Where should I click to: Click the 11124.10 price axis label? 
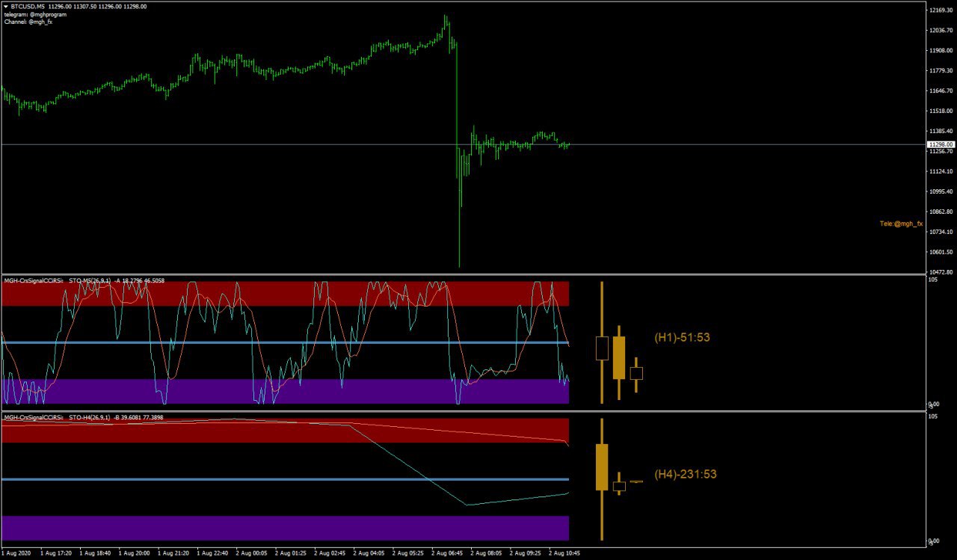940,172
